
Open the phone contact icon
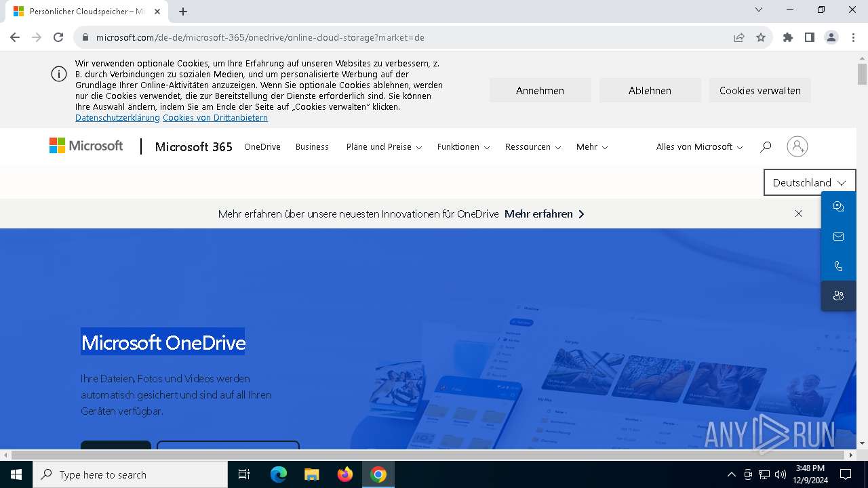click(x=838, y=266)
